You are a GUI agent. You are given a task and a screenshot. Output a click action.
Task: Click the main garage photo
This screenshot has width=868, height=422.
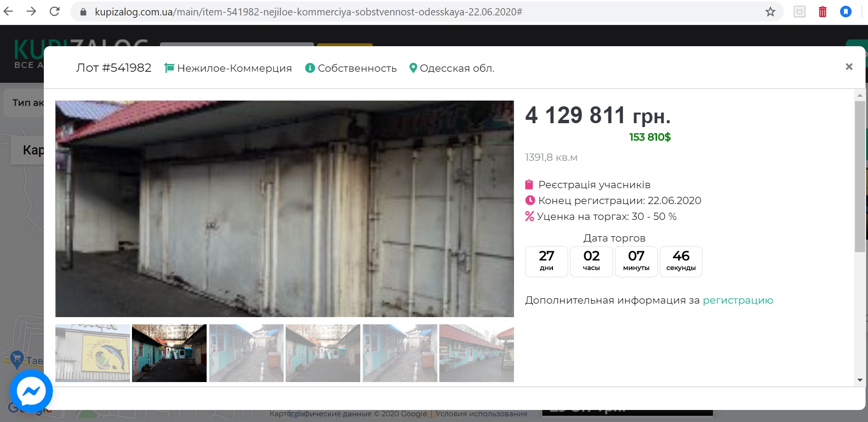click(284, 208)
